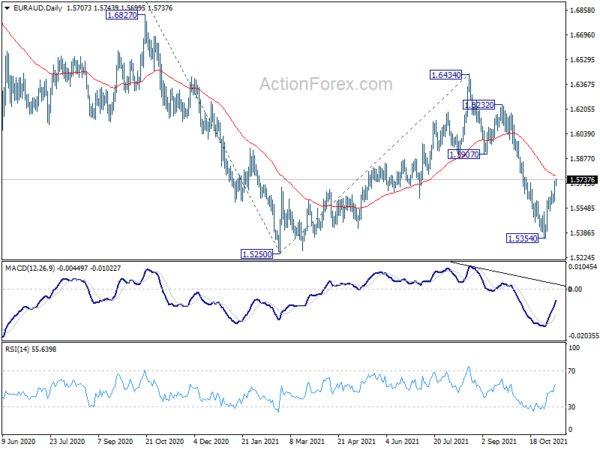Click the MACD -0.020355 axis value
Image resolution: width=600 pixels, height=450 pixels.
click(x=584, y=336)
